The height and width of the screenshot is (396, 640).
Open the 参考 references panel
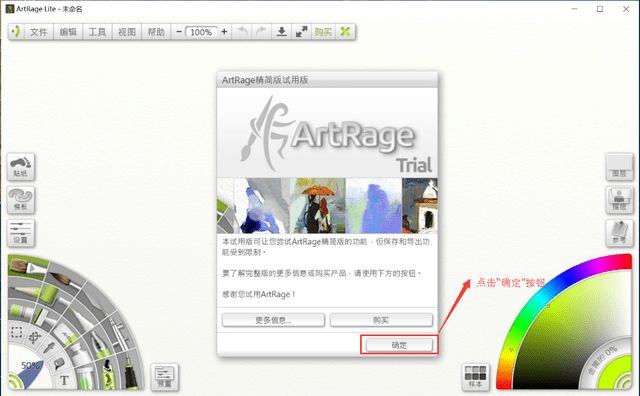pos(619,233)
